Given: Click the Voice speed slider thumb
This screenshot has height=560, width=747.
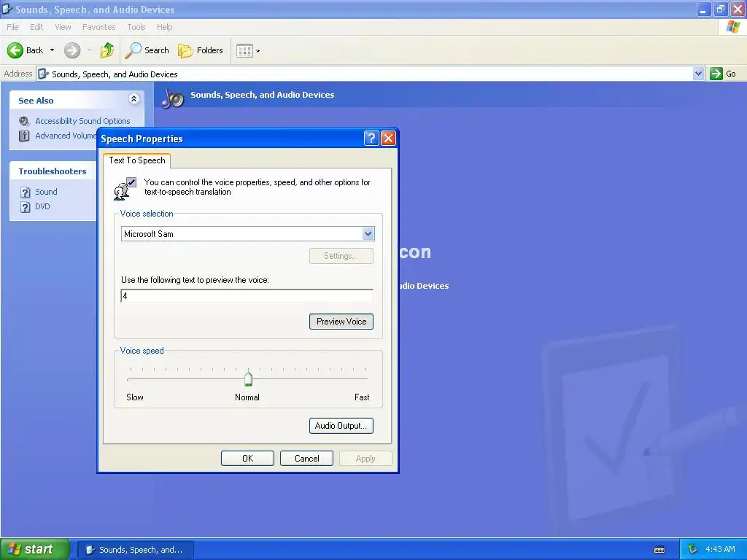Looking at the screenshot, I should coord(248,378).
